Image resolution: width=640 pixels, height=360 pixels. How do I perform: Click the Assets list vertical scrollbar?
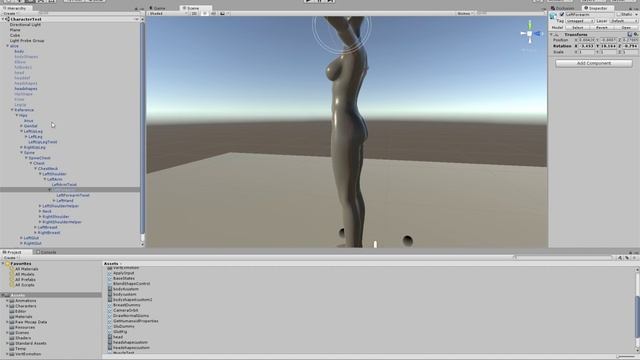(637, 310)
